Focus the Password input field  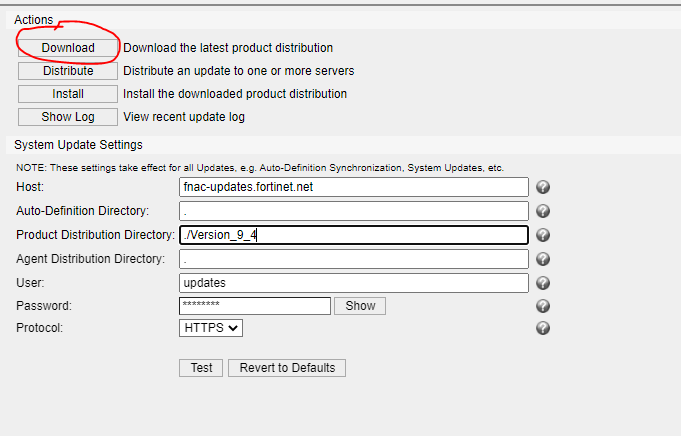click(255, 306)
